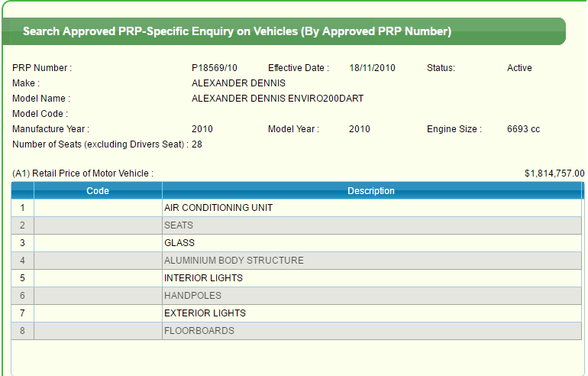Select the FLOORBOARDS row

point(199,331)
